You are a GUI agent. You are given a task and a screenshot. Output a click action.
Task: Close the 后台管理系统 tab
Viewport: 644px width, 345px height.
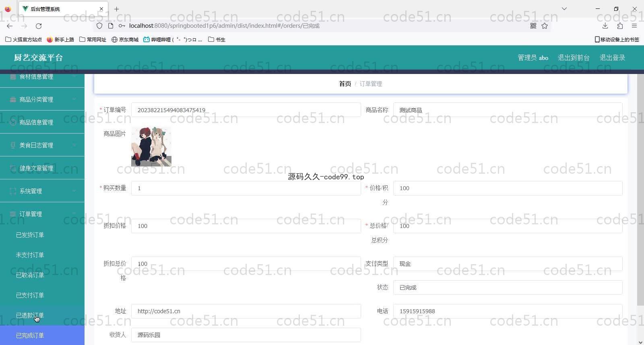coord(101,9)
